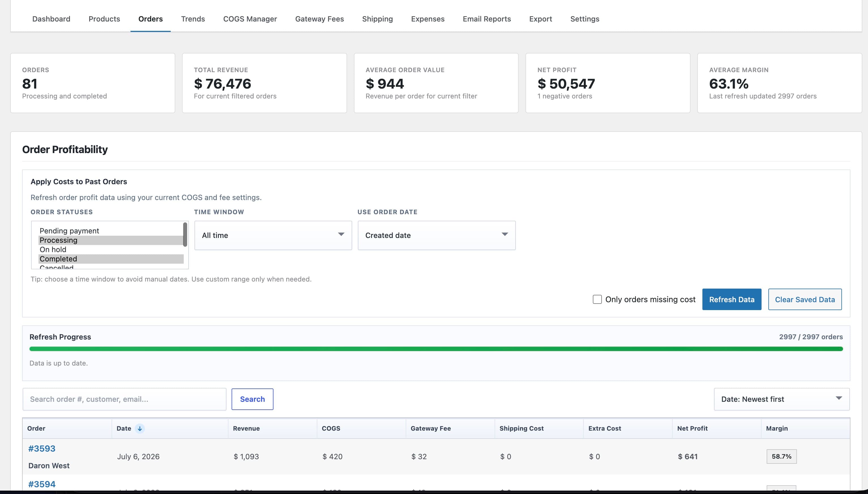This screenshot has width=868, height=494.
Task: Open the Expenses tab
Action: click(428, 19)
